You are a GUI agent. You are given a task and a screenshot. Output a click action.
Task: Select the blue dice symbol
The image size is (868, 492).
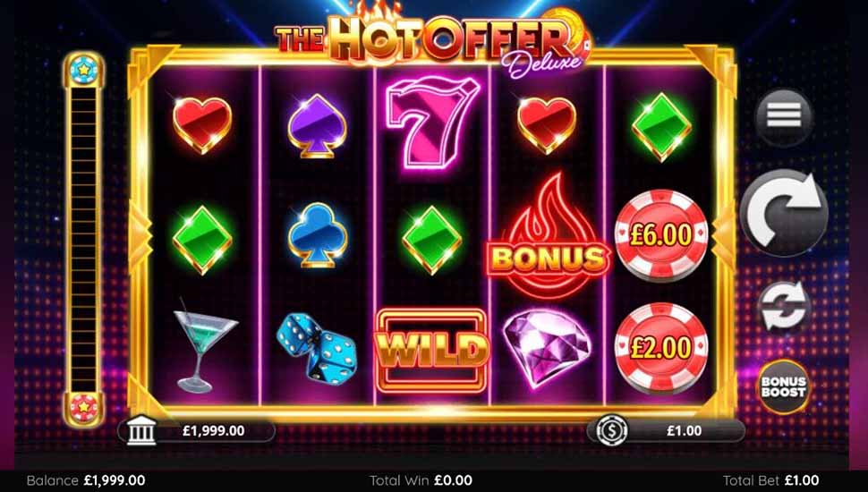pos(317,347)
